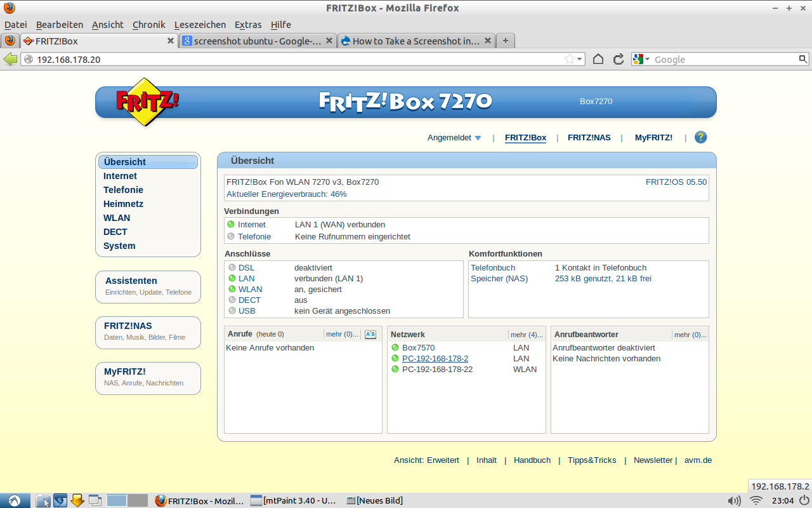Close the screenshot ubuntu Google tab
Image resolution: width=812 pixels, height=508 pixels.
click(329, 41)
